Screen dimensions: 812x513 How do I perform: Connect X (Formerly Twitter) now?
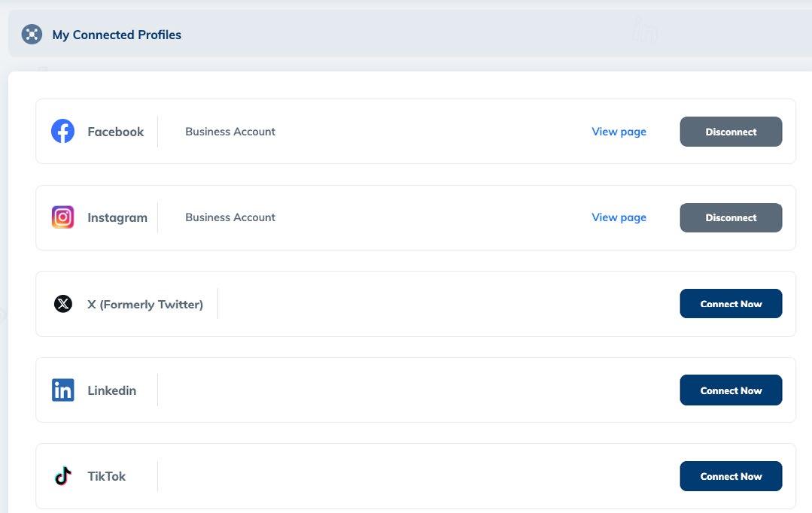click(731, 304)
